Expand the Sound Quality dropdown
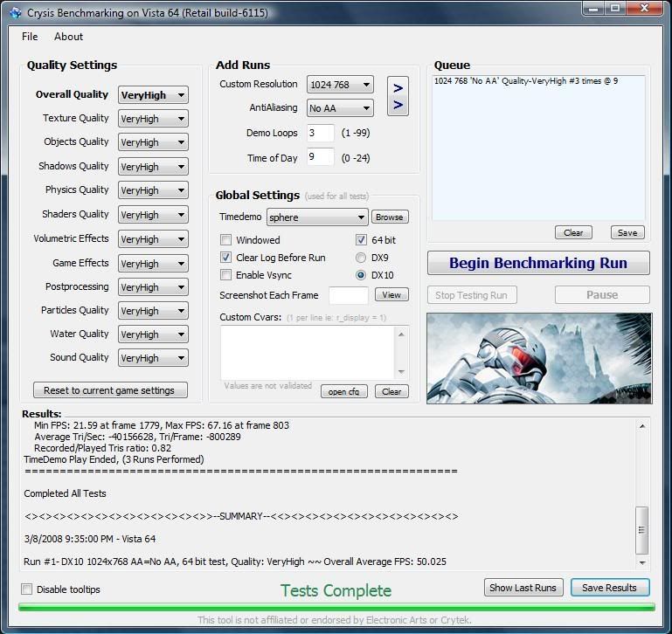The image size is (672, 634). [x=153, y=358]
